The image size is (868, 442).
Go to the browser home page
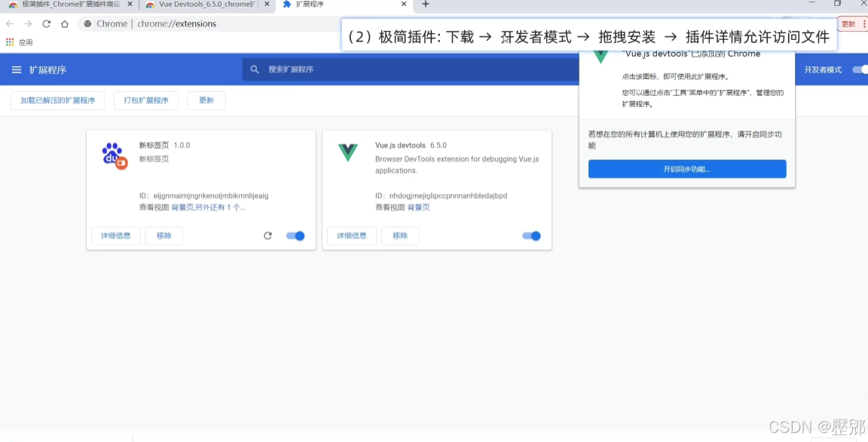click(x=65, y=24)
